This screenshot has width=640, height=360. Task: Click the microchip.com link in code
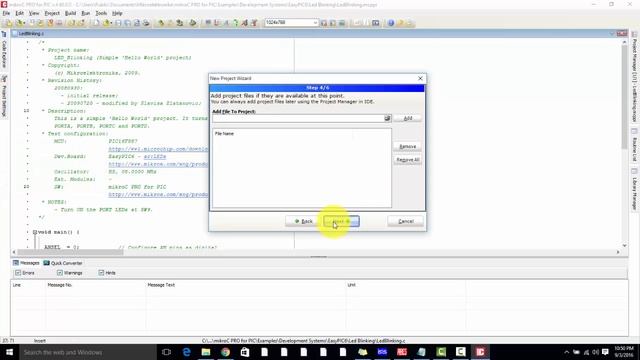(x=158, y=149)
